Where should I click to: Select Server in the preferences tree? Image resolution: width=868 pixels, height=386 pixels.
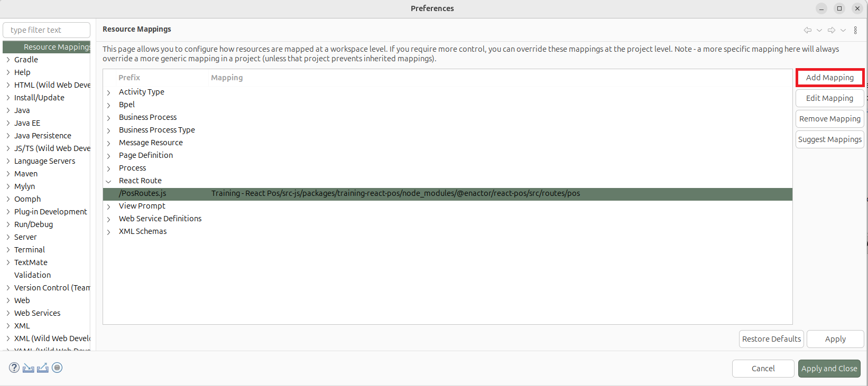click(x=25, y=237)
